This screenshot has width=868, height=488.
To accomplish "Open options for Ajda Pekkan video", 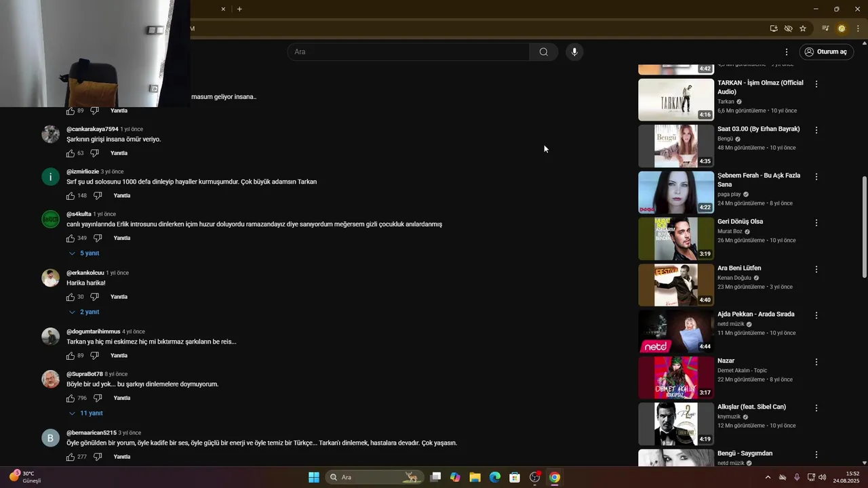I will [x=816, y=316].
